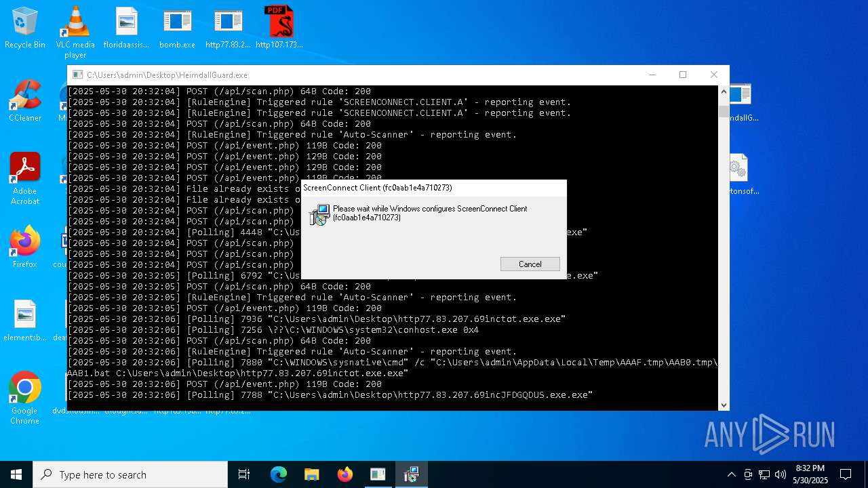
Task: Click the console scrollbar up arrow
Action: 724,91
